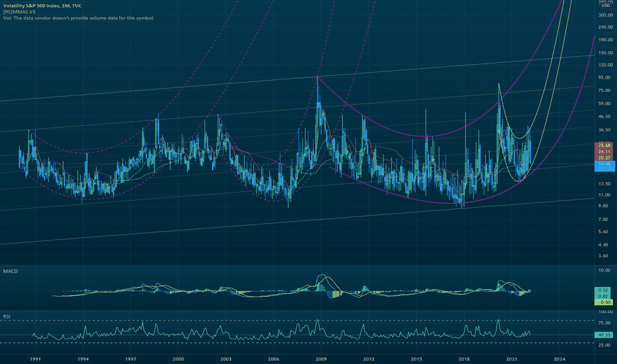
Task: Click the 2000 date on time axis
Action: tap(178, 359)
